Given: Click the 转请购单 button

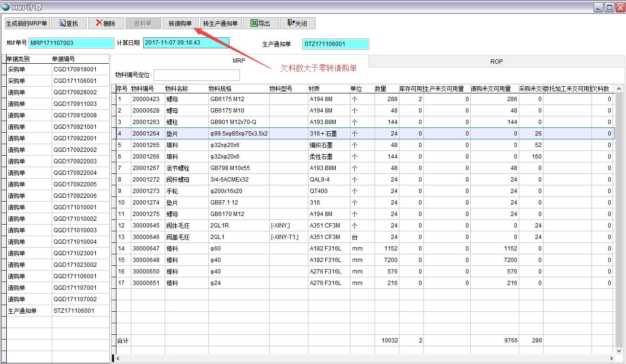Looking at the screenshot, I should coord(180,23).
